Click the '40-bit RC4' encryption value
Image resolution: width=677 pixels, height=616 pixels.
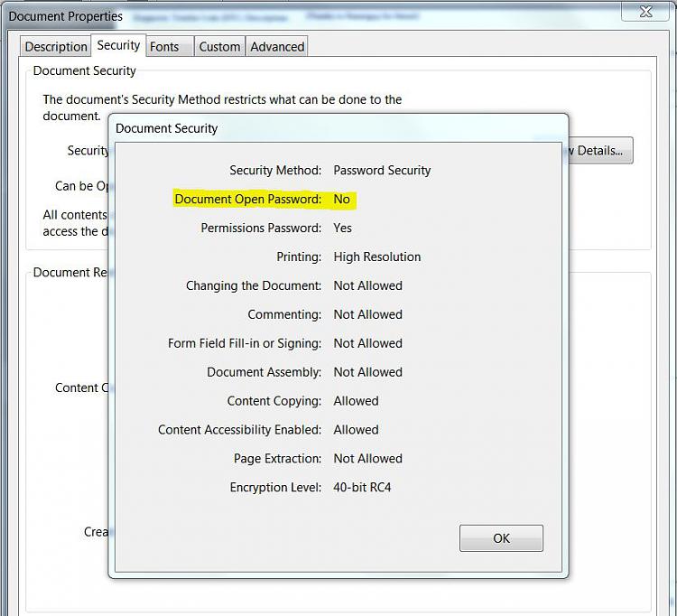coord(362,487)
